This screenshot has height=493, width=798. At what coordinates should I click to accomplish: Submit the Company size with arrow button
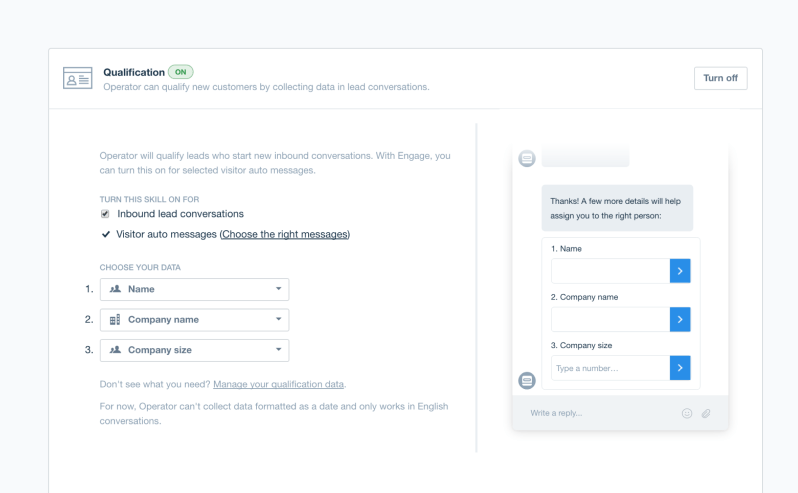[680, 368]
